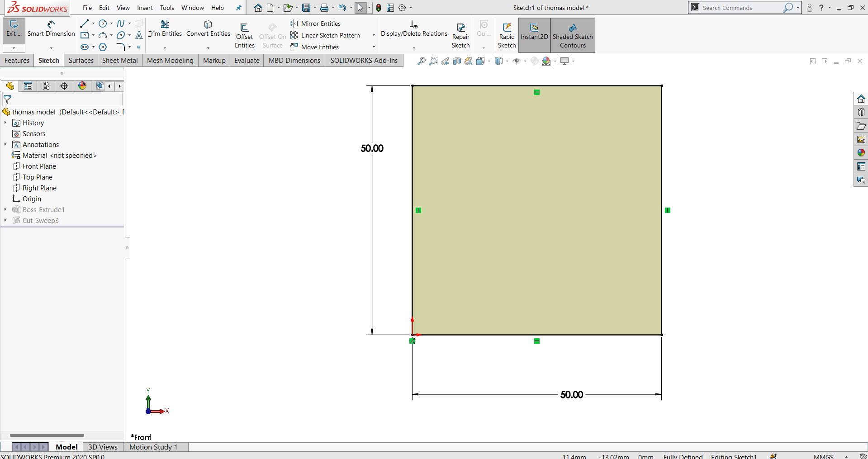The width and height of the screenshot is (868, 459).
Task: Select the Polygon sketch tool
Action: (103, 47)
